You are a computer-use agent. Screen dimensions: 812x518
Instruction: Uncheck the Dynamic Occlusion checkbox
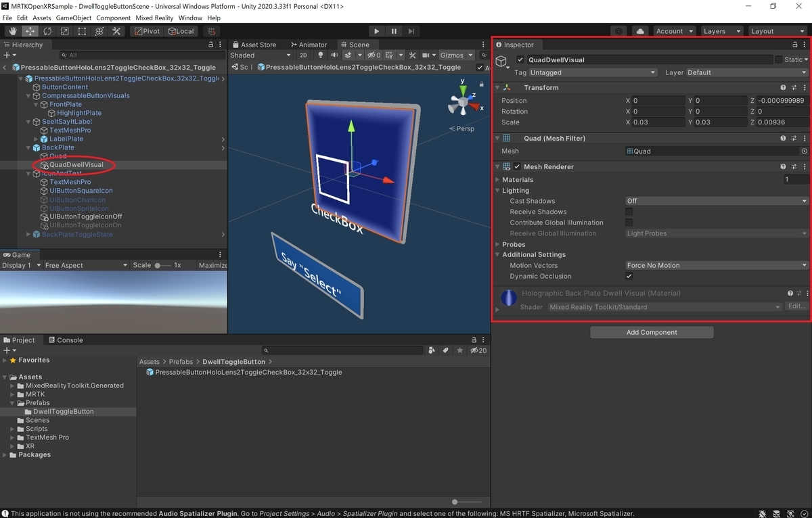(x=629, y=276)
